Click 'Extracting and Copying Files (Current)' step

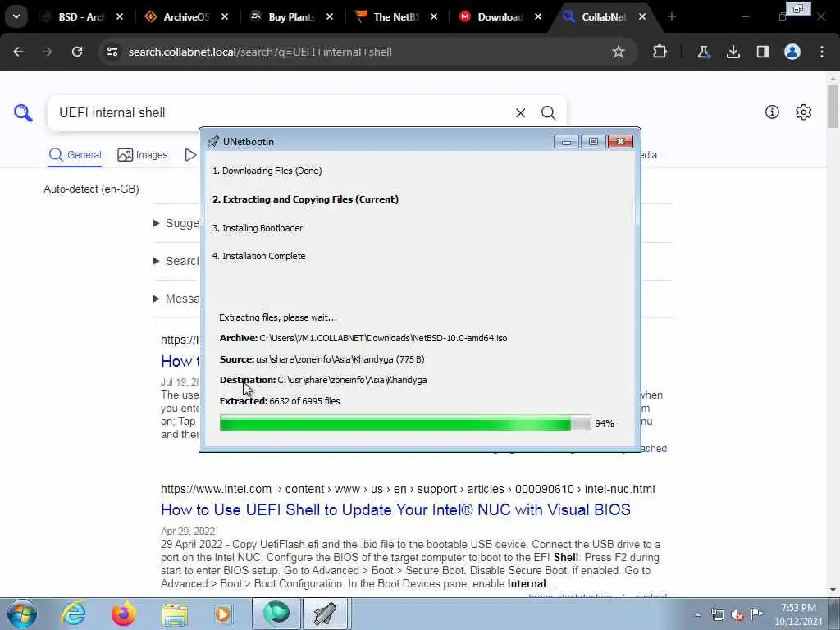(305, 199)
